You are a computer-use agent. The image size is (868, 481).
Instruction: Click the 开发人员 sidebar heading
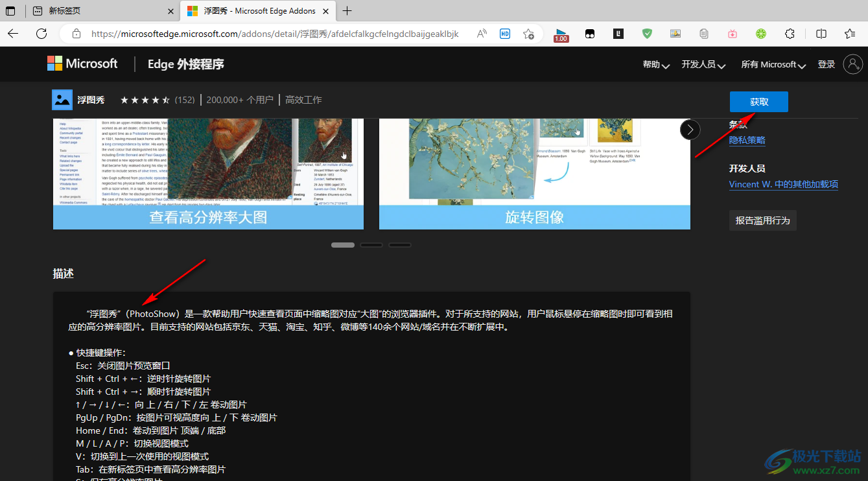pos(747,169)
